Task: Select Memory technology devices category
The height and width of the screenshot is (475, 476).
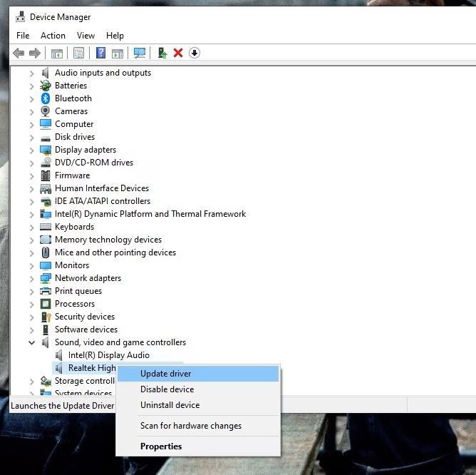Action: (108, 240)
